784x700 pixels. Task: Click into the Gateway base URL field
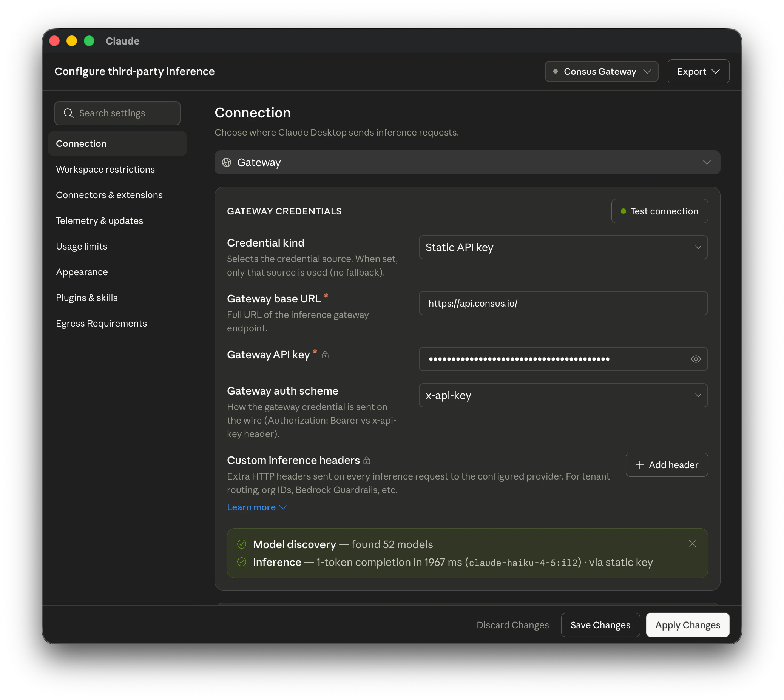click(x=563, y=304)
